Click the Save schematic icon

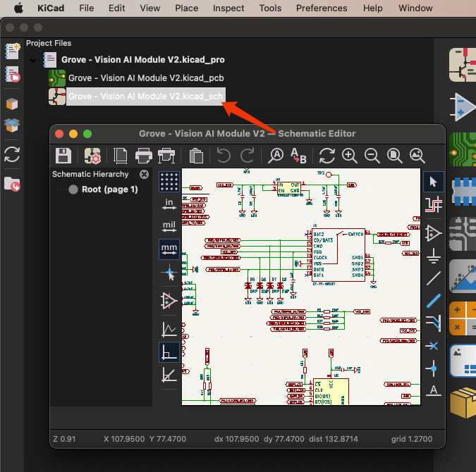click(x=63, y=156)
